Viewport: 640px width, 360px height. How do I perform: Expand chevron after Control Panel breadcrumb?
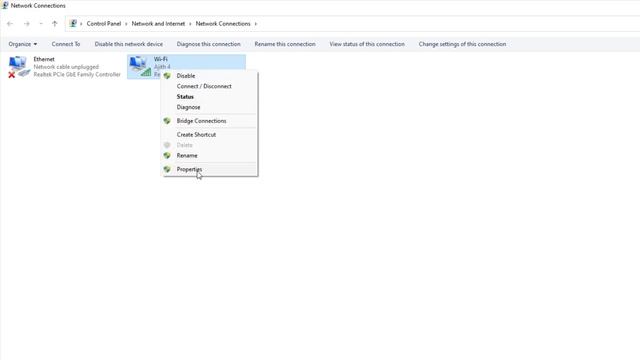tap(126, 24)
